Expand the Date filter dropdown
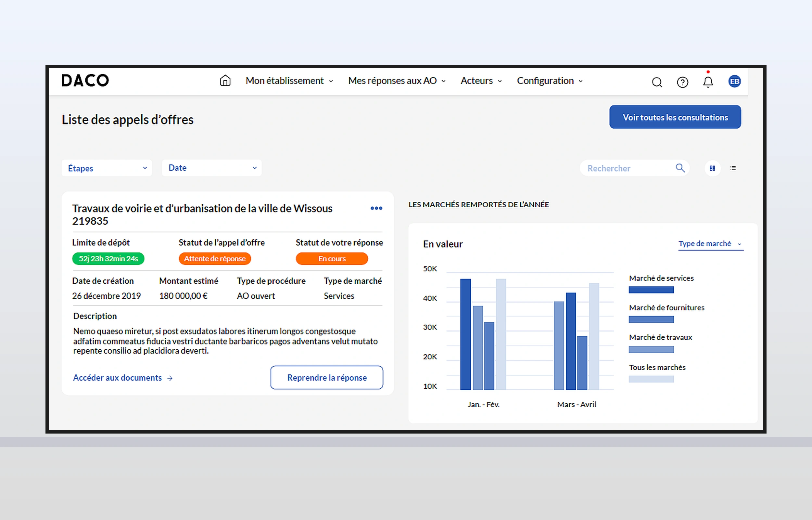This screenshot has height=520, width=812. pyautogui.click(x=211, y=168)
